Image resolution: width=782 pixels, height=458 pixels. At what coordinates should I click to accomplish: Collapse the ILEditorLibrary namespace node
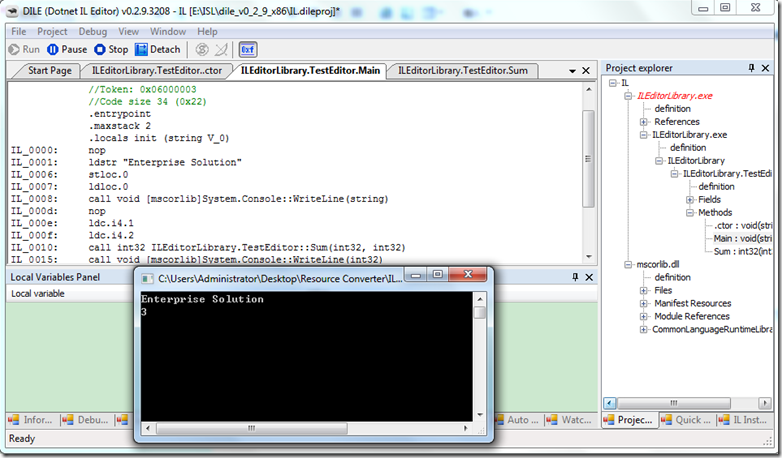pos(659,161)
